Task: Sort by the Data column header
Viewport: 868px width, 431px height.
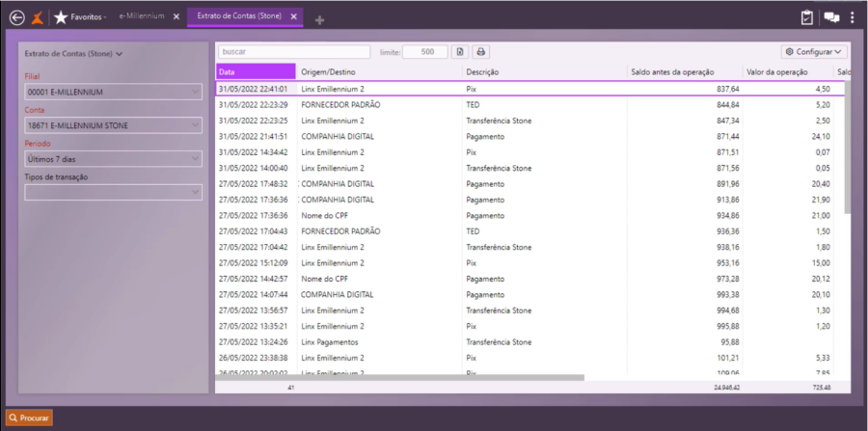Action: [x=256, y=72]
